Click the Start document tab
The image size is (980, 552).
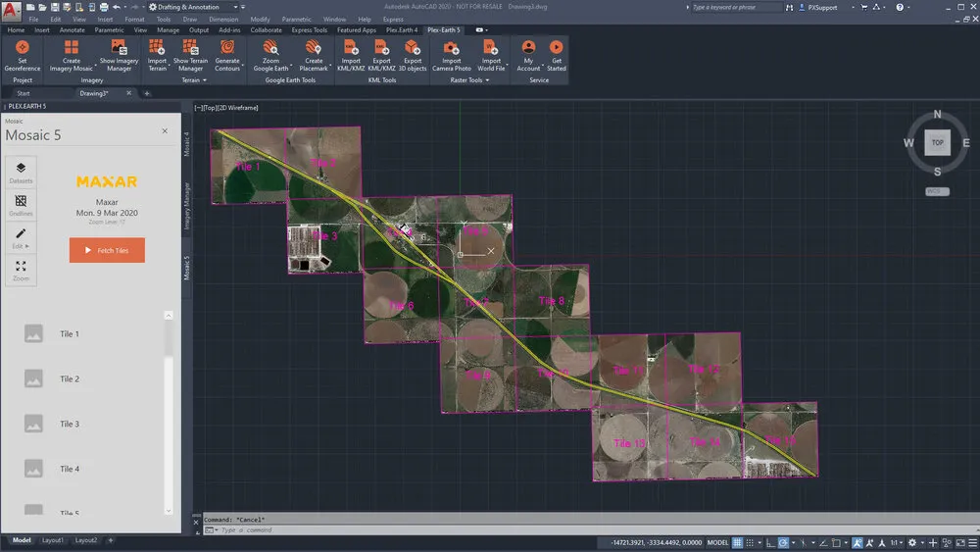pyautogui.click(x=24, y=93)
